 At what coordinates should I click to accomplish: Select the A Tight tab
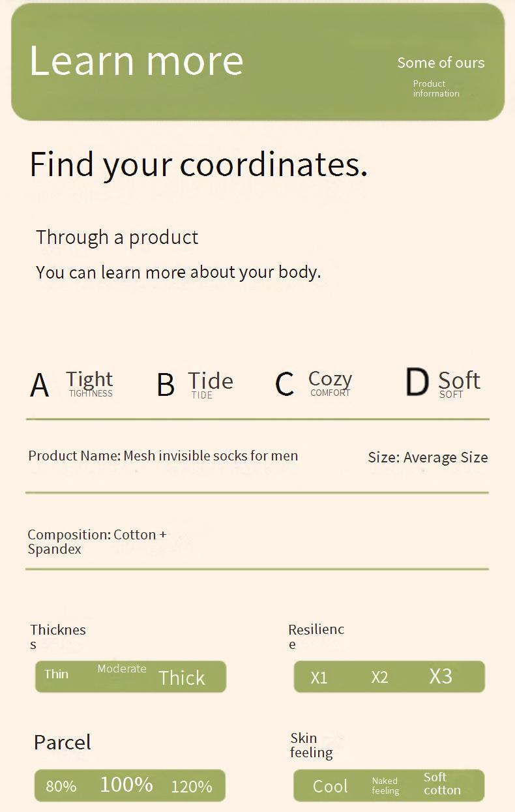point(72,383)
